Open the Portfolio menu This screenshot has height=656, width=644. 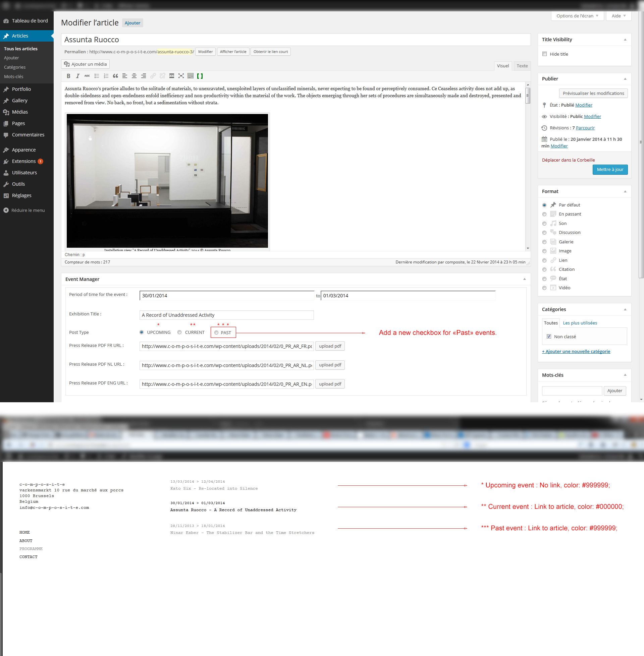coord(27,89)
